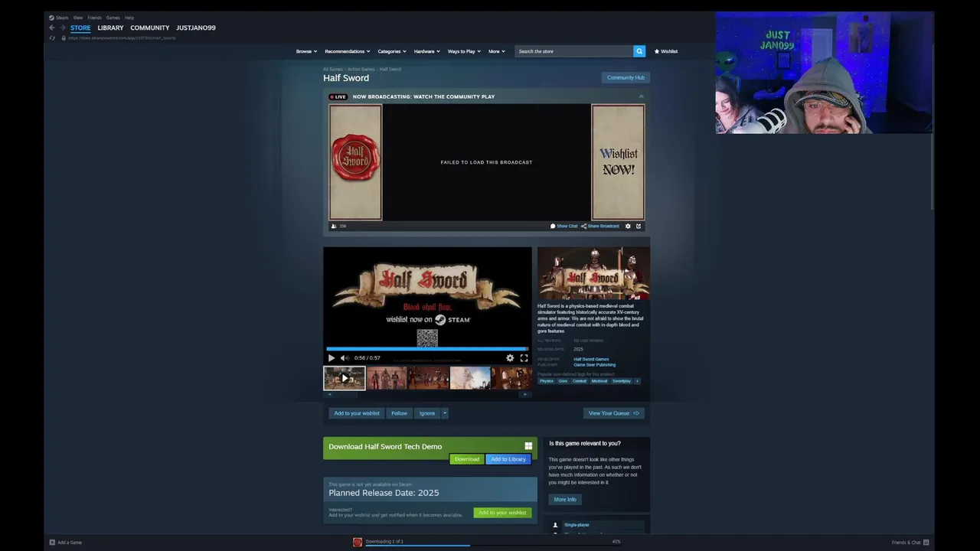
Task: Click Action Games breadcrumb link
Action: point(361,69)
